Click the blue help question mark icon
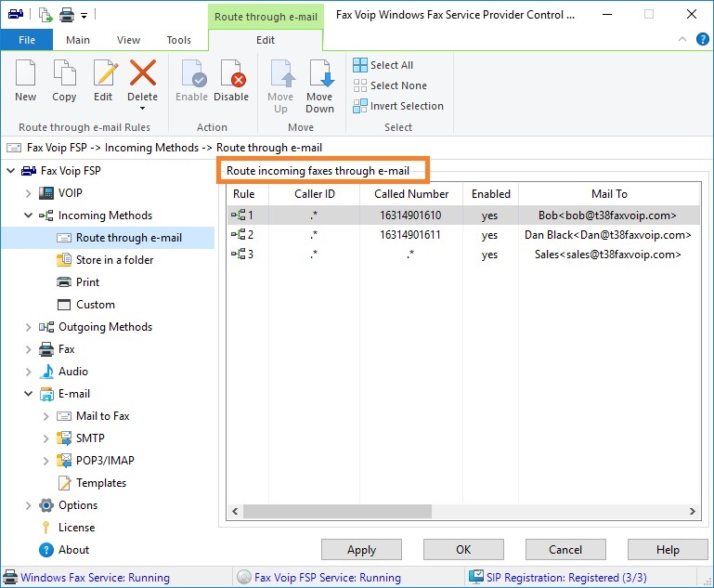This screenshot has height=588, width=714. (703, 39)
